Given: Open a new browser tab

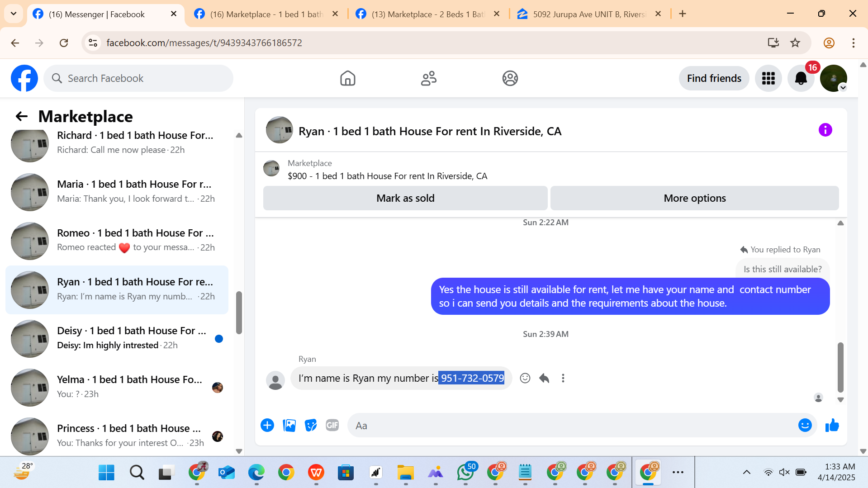Looking at the screenshot, I should 683,14.
